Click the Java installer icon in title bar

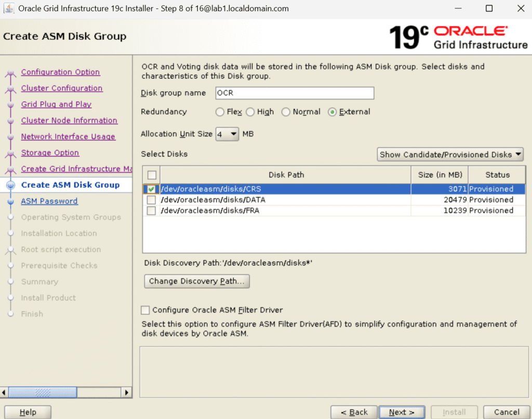click(x=9, y=8)
